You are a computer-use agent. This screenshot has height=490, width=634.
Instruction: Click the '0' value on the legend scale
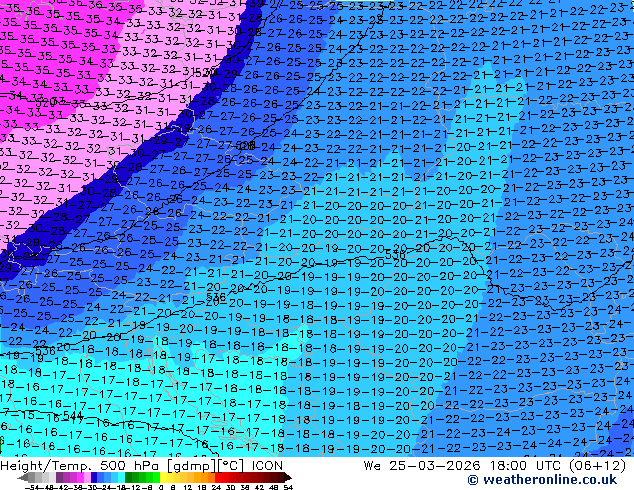(x=162, y=487)
